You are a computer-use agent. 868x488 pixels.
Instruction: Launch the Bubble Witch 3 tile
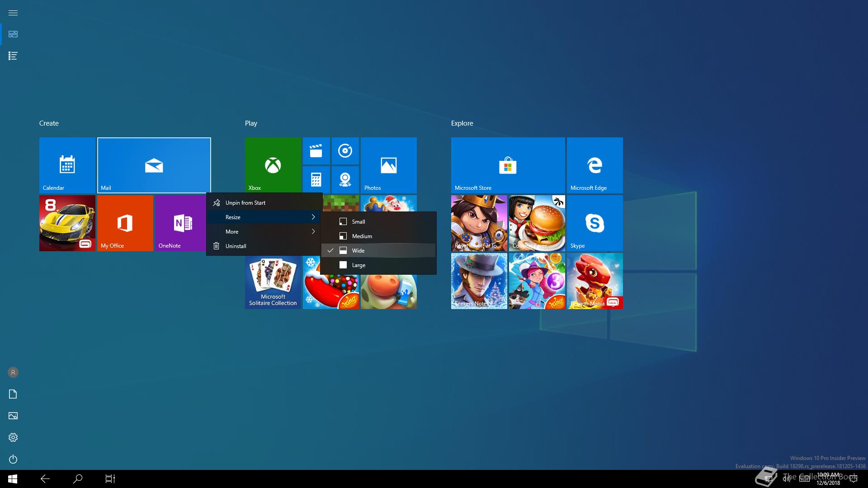pos(537,281)
